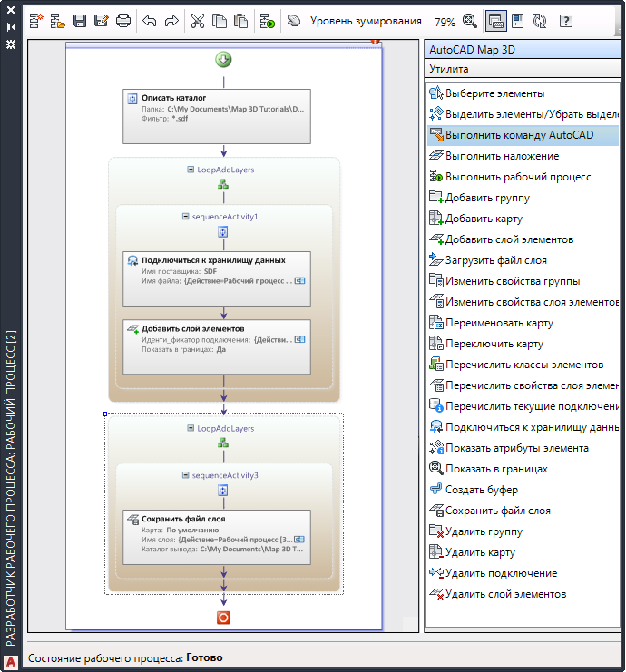Select 'Подключиться к хранилищу' in activity list
The image size is (626, 672).
(523, 427)
